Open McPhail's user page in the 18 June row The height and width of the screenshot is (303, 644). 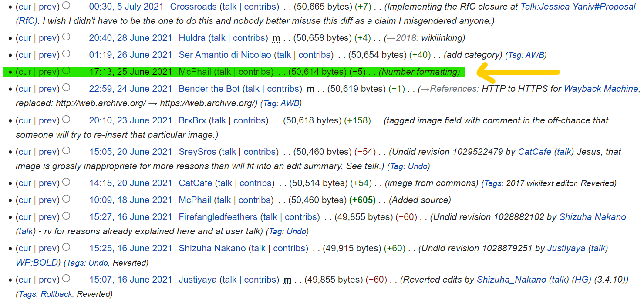195,200
